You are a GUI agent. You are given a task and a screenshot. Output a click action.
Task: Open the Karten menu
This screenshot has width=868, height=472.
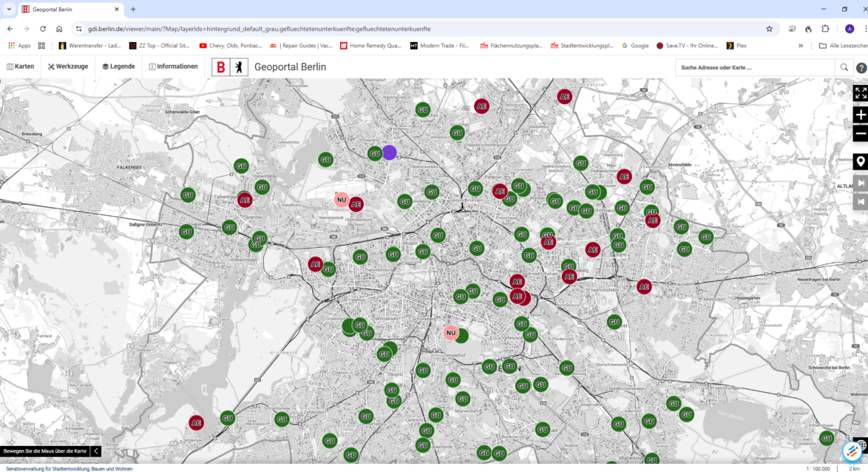(21, 67)
